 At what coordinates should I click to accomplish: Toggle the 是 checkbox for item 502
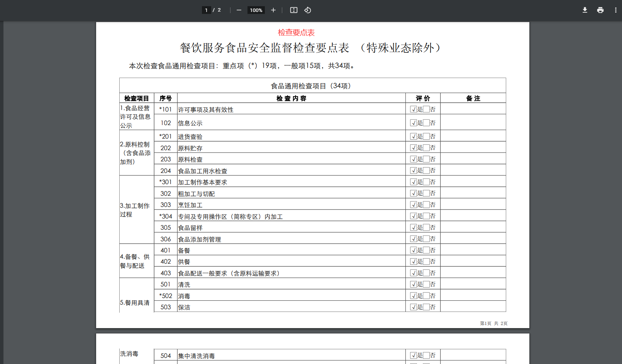click(414, 296)
